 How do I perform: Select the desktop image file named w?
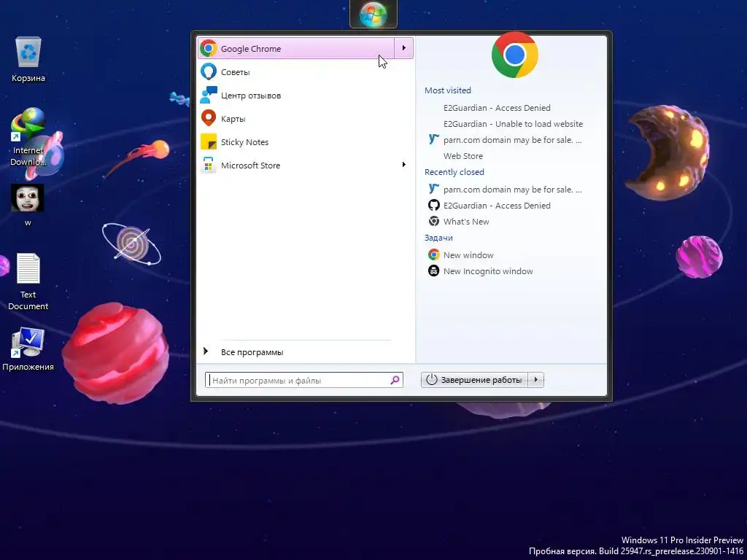tap(28, 205)
